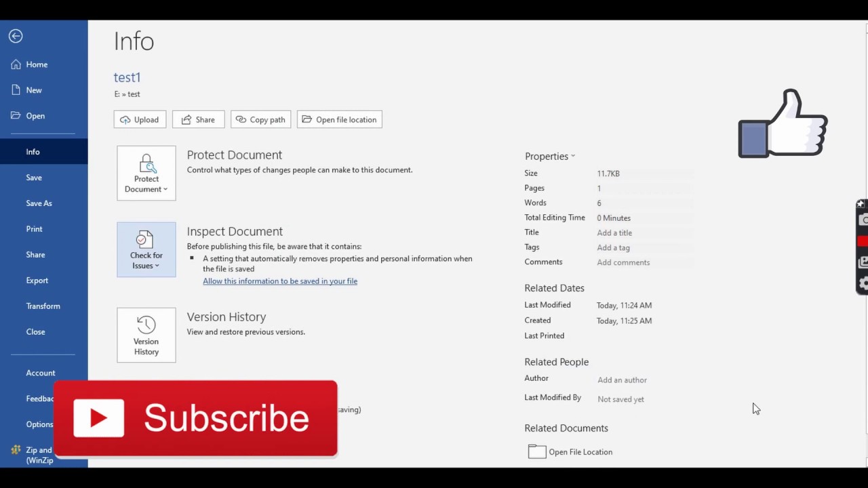868x488 pixels.
Task: Click the Add comments field
Action: [623, 262]
